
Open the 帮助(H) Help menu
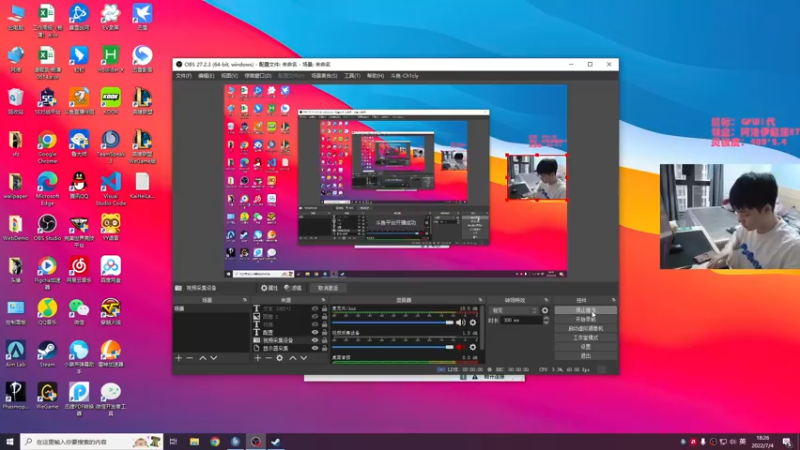[376, 76]
